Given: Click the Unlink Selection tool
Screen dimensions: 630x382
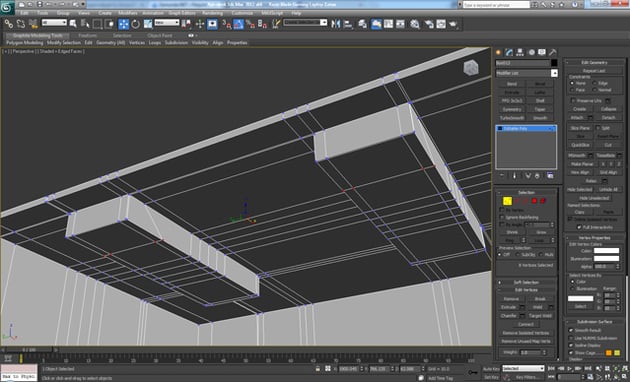Looking at the screenshot, I should pyautogui.click(x=20, y=24).
